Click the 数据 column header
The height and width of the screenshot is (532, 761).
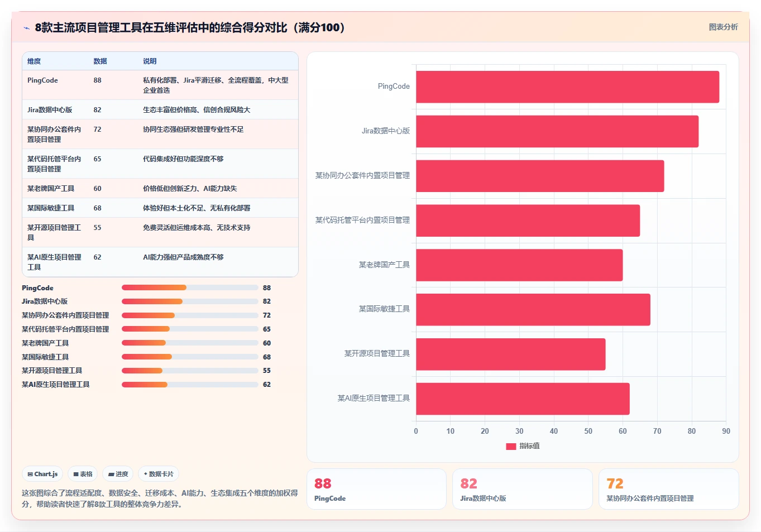pos(100,61)
